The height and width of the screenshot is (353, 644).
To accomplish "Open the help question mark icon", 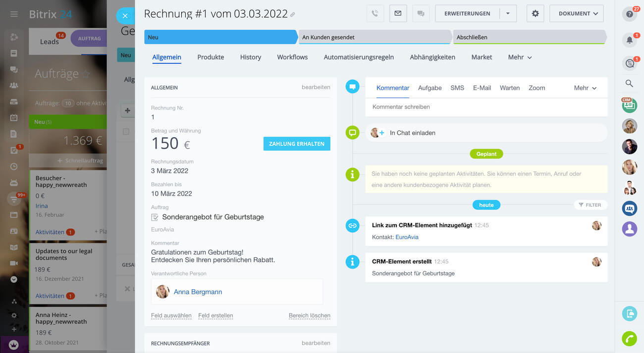I will [630, 14].
